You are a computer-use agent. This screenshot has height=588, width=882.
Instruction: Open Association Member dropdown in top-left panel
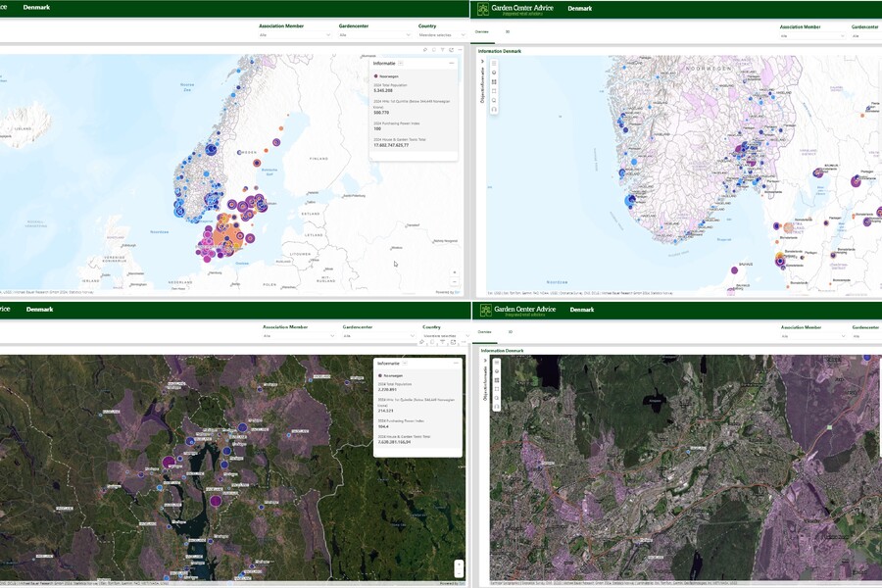pos(295,35)
